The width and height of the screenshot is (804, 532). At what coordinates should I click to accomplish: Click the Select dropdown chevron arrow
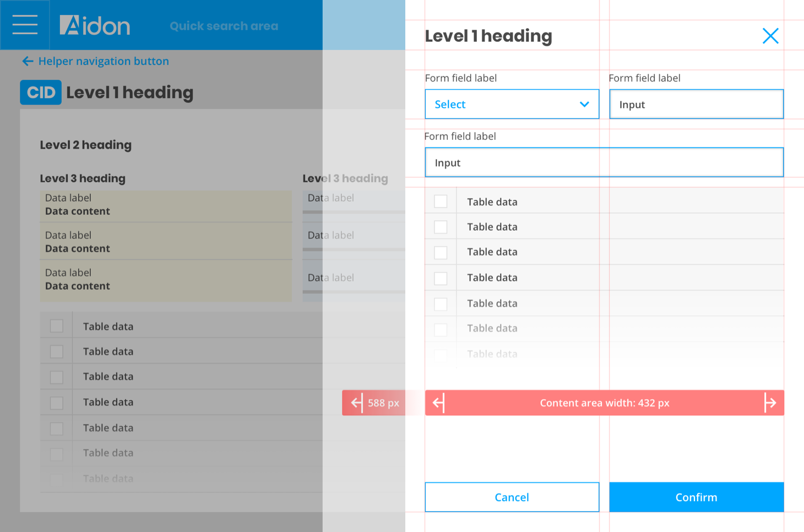tap(584, 104)
